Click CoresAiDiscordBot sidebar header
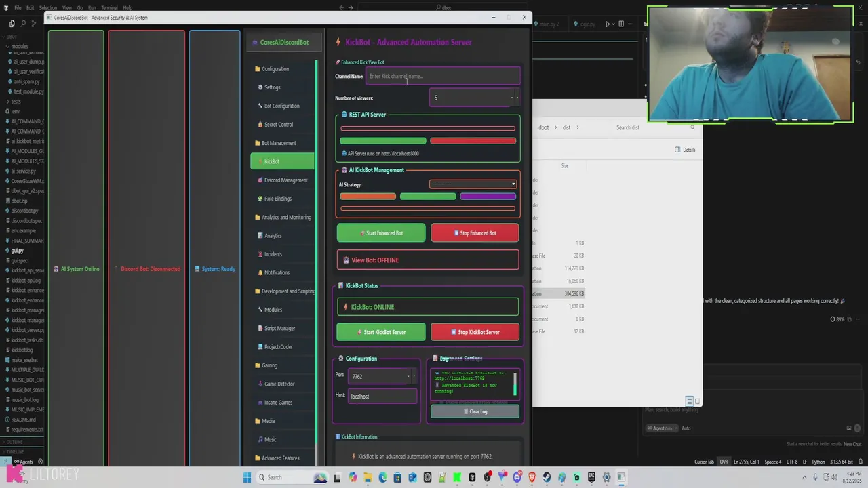868x488 pixels. point(284,42)
